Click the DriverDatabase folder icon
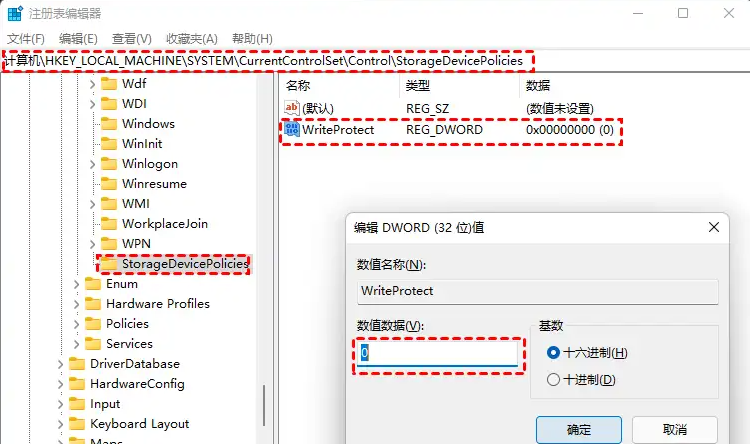Image resolution: width=751 pixels, height=444 pixels. tap(77, 364)
